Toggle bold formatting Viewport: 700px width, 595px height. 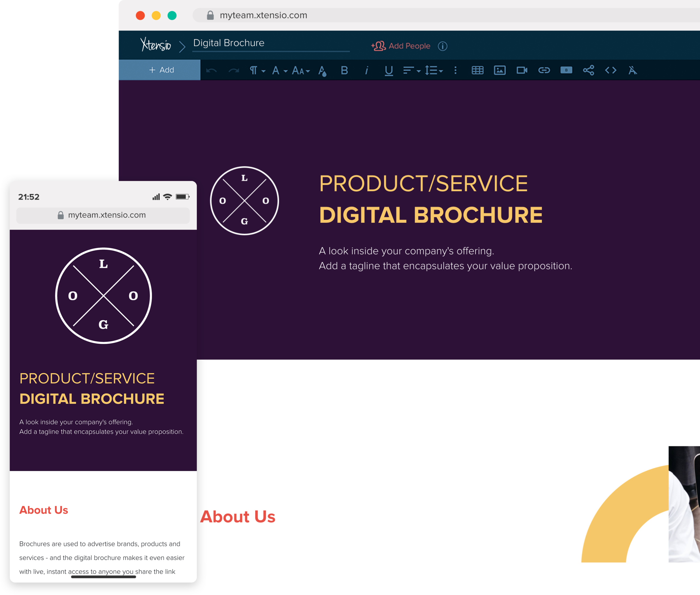pos(344,70)
